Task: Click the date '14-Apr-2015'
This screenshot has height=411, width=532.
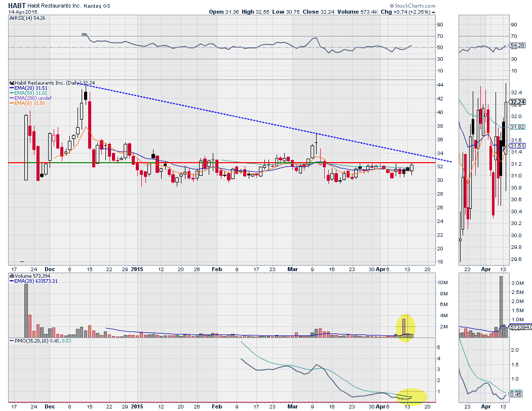Action: [22, 12]
